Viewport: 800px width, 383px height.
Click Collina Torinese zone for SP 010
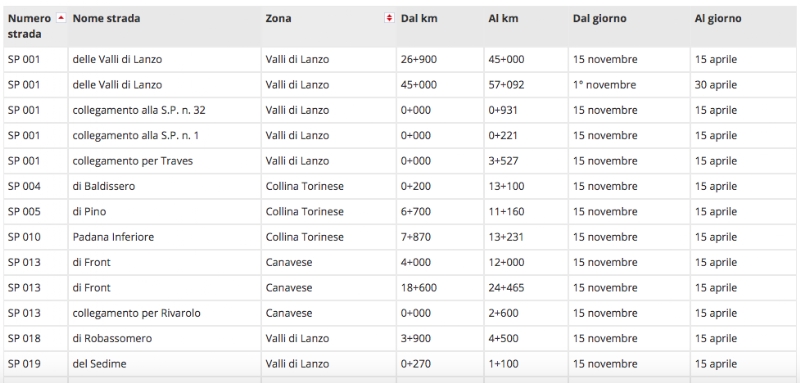point(305,237)
